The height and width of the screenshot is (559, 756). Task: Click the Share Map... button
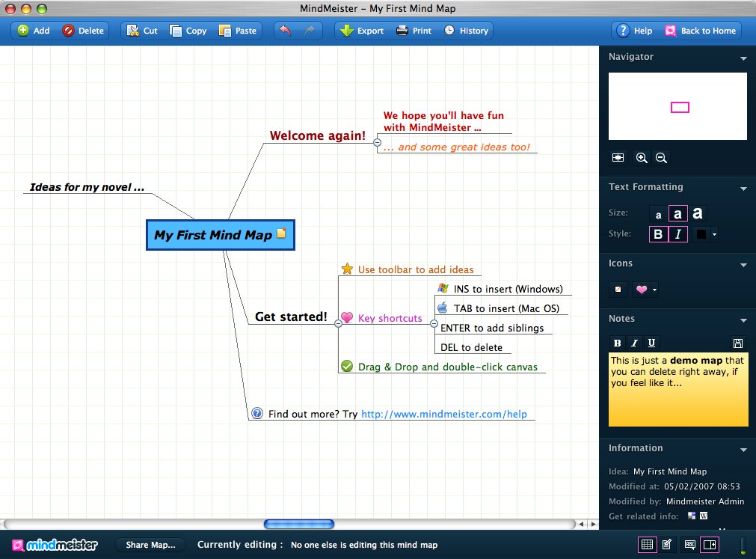tap(150, 545)
